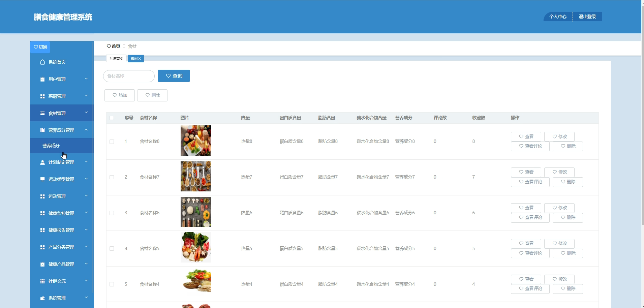Image resolution: width=644 pixels, height=308 pixels.
Task: Click the monitor icon beside 运动类型管理
Action: [x=42, y=179]
